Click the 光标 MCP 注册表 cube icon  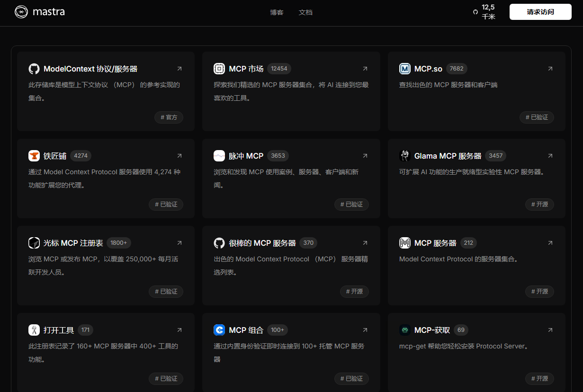tap(34, 243)
